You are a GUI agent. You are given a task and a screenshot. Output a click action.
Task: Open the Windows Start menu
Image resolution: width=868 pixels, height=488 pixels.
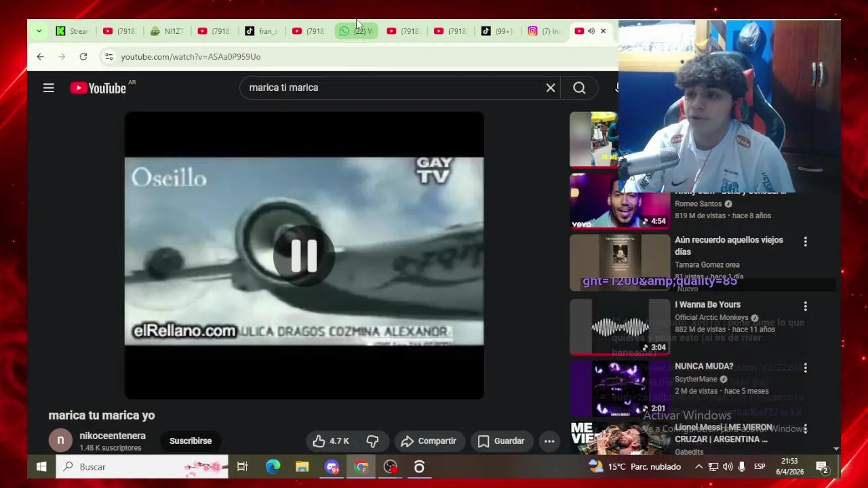tap(41, 467)
